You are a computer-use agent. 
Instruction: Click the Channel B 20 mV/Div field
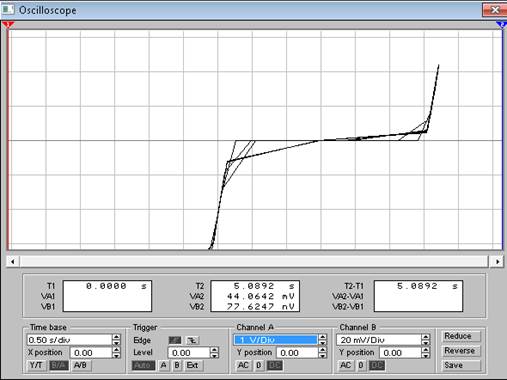[379, 340]
